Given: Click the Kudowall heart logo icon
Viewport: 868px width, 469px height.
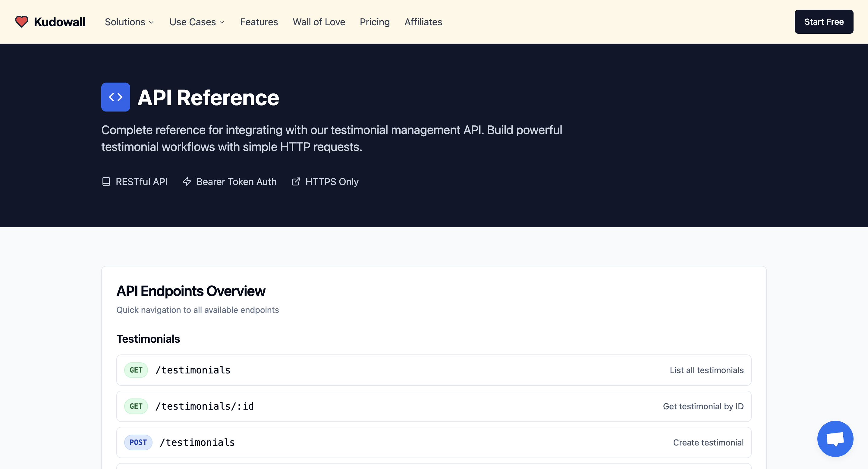Looking at the screenshot, I should tap(22, 22).
